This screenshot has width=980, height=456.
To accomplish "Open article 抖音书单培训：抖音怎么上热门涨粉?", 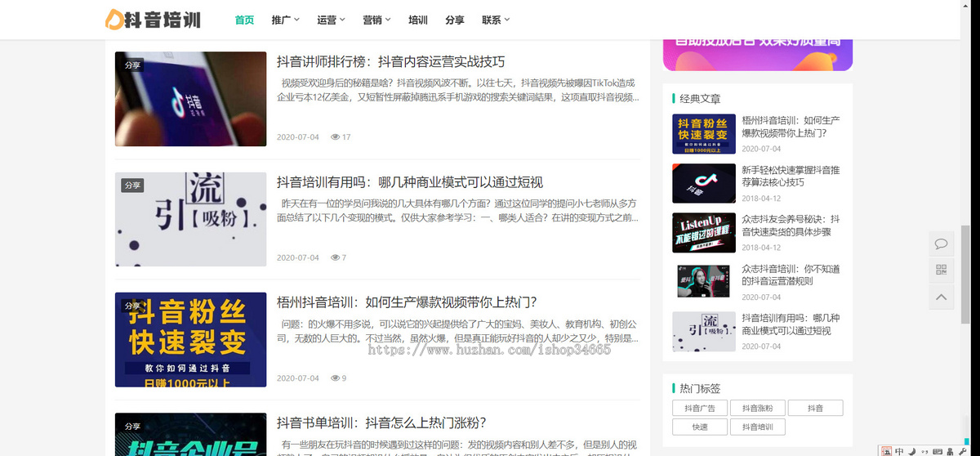I will point(381,422).
